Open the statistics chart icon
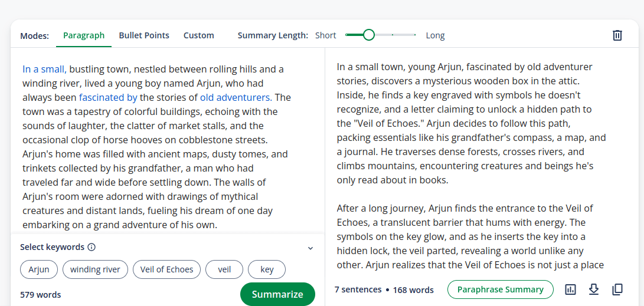The height and width of the screenshot is (306, 644). tap(570, 289)
